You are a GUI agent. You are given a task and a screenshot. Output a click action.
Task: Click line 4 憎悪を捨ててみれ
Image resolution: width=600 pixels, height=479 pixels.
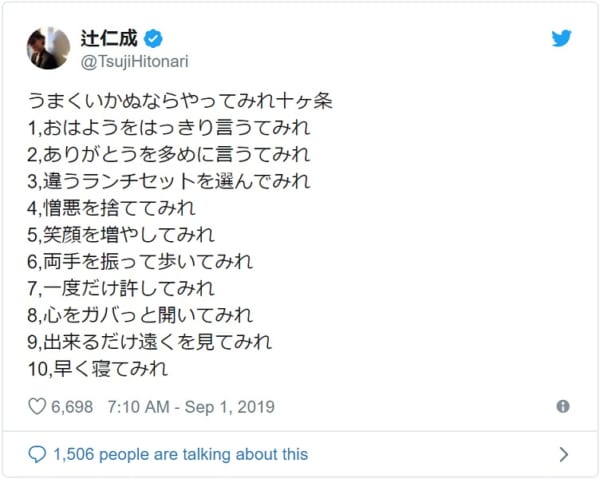click(x=111, y=208)
